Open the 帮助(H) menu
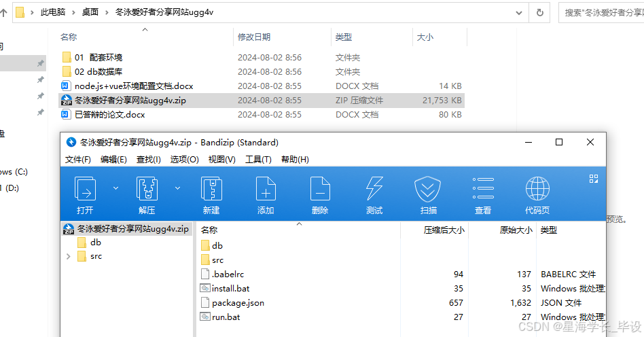The height and width of the screenshot is (337, 644). click(x=295, y=160)
